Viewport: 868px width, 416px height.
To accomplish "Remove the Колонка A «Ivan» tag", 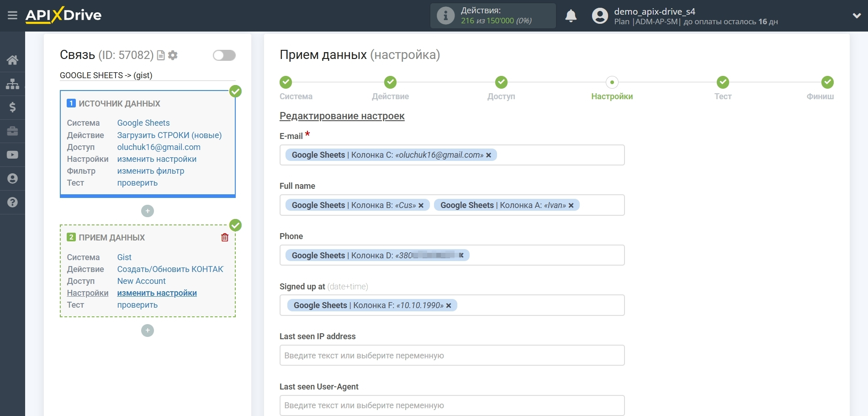I will (x=571, y=206).
